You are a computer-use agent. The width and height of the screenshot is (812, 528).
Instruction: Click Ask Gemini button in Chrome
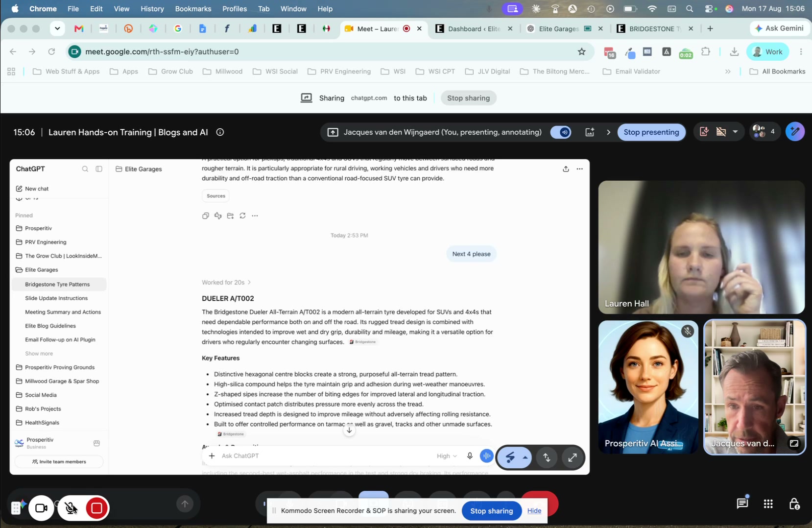coord(780,28)
